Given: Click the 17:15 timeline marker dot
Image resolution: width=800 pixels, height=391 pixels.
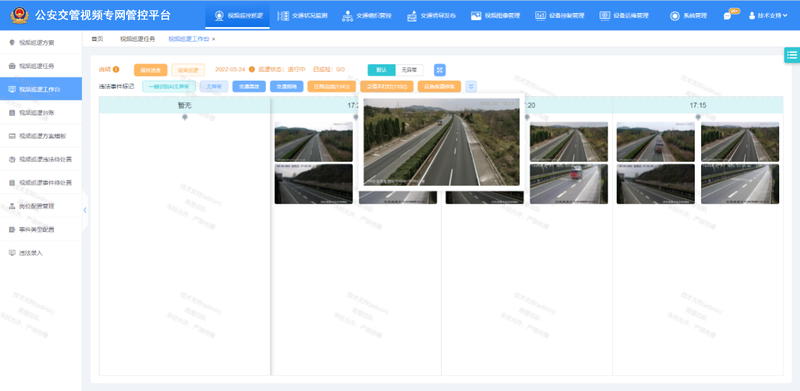Looking at the screenshot, I should 698,117.
